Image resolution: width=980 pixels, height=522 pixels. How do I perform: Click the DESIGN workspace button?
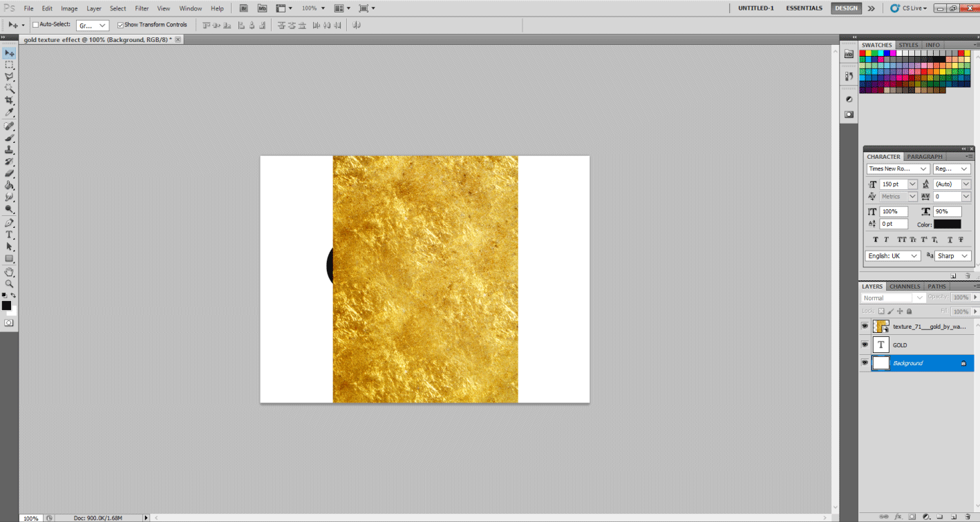click(x=845, y=9)
